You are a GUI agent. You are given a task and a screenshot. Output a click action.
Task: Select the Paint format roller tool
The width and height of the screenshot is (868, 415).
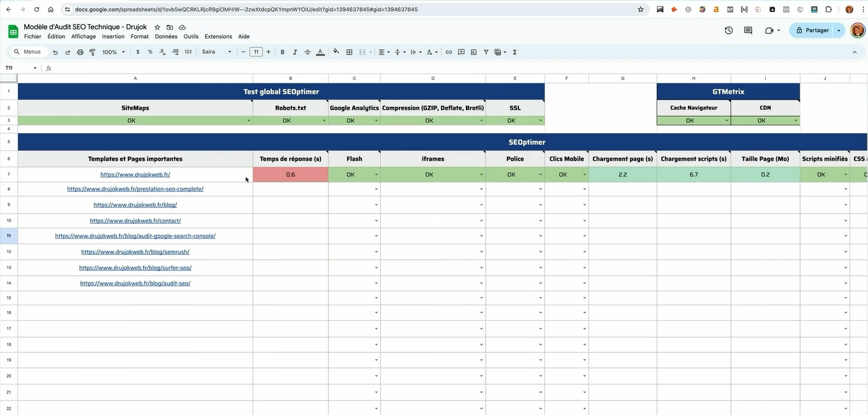pos(92,52)
